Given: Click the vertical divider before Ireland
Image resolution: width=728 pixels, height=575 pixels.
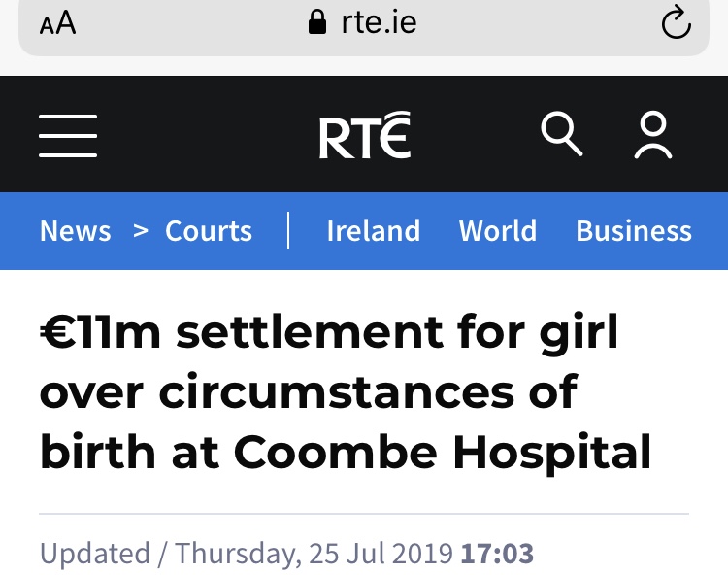Looking at the screenshot, I should (288, 231).
